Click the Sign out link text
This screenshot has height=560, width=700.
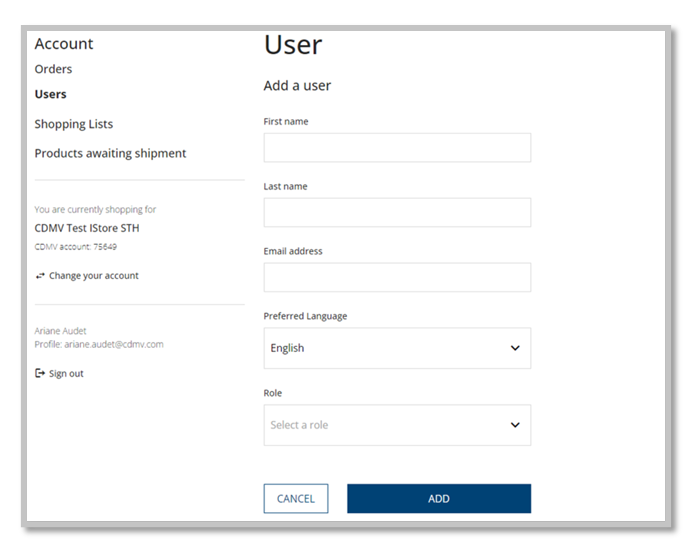pos(66,374)
